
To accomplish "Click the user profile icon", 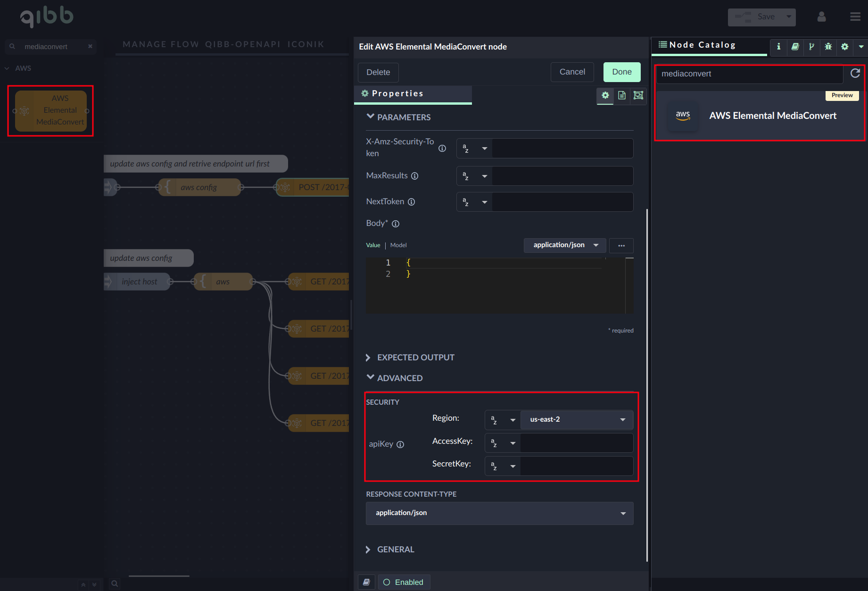I will click(x=821, y=17).
